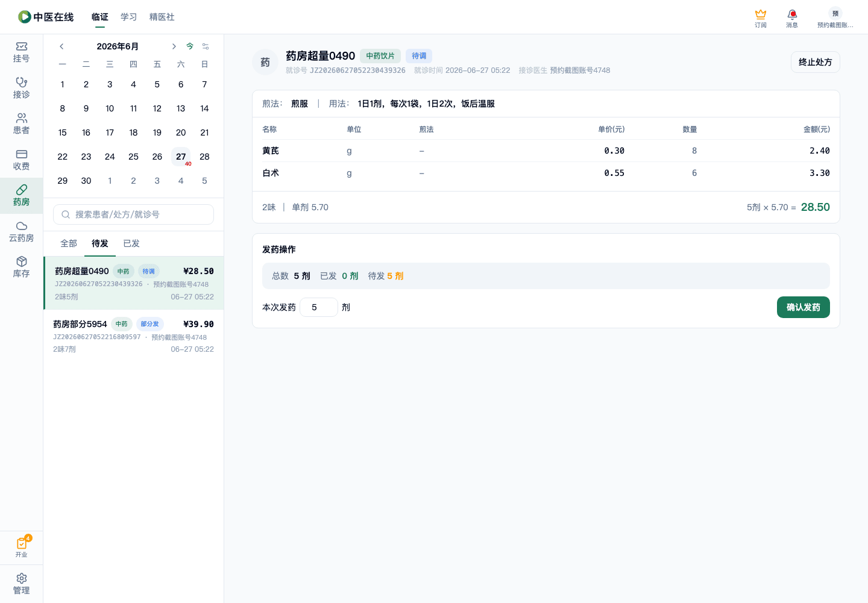Click the total amount 28.50

coord(815,207)
